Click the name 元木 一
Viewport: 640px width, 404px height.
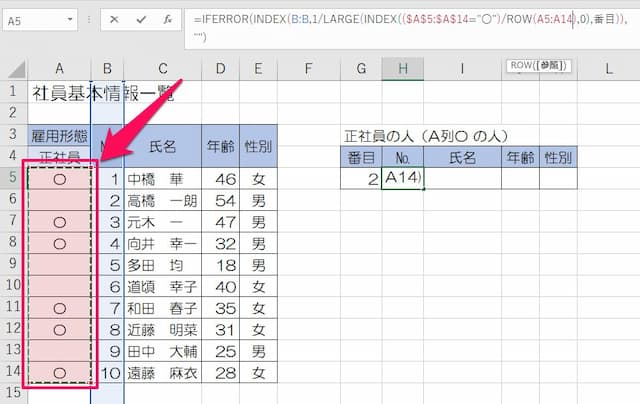156,222
